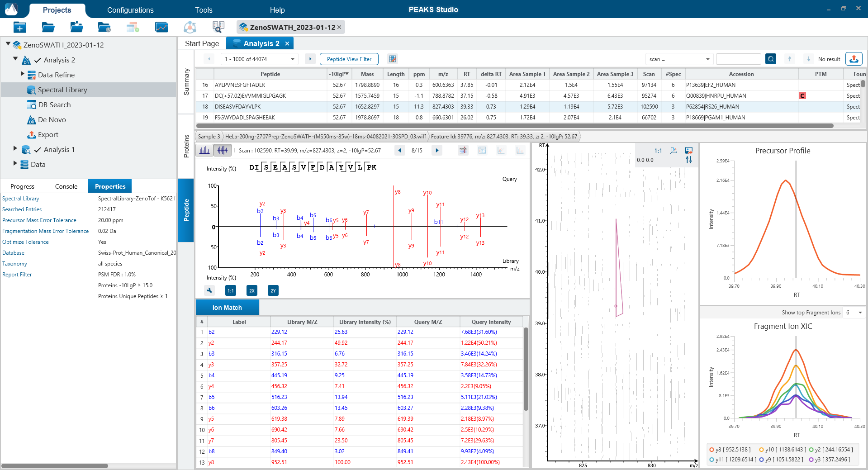The image size is (868, 470).
Task: Sort table by -10lgP column header
Action: point(338,74)
